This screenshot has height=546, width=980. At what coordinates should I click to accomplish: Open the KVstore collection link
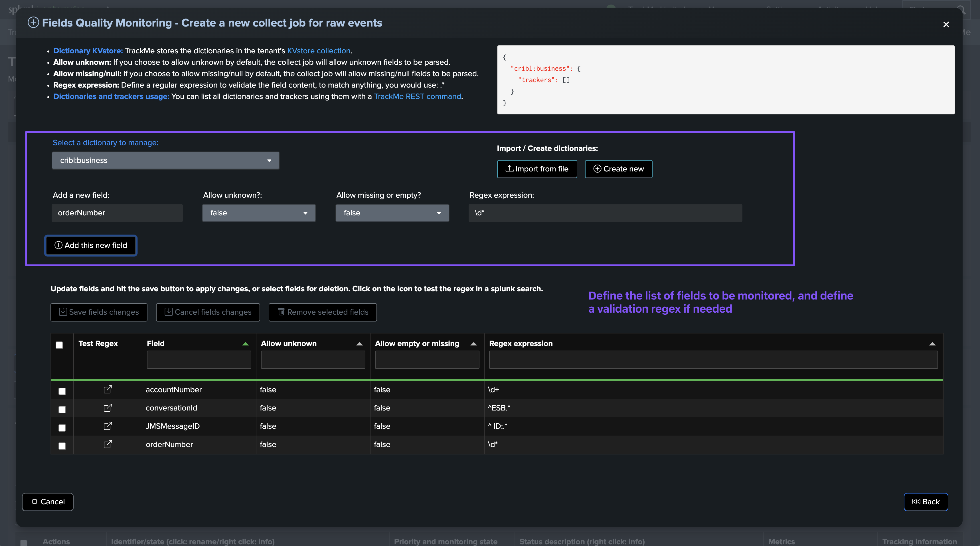click(318, 50)
